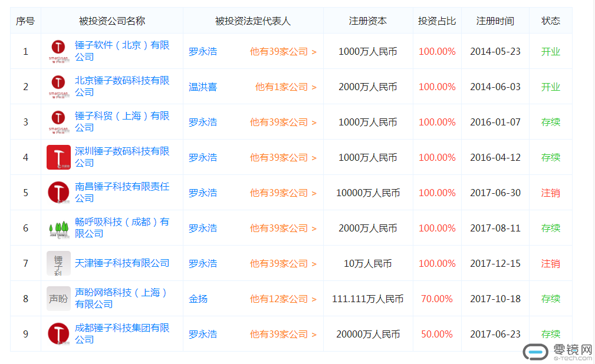Click the 零镜网 watermark logo

coord(558,352)
